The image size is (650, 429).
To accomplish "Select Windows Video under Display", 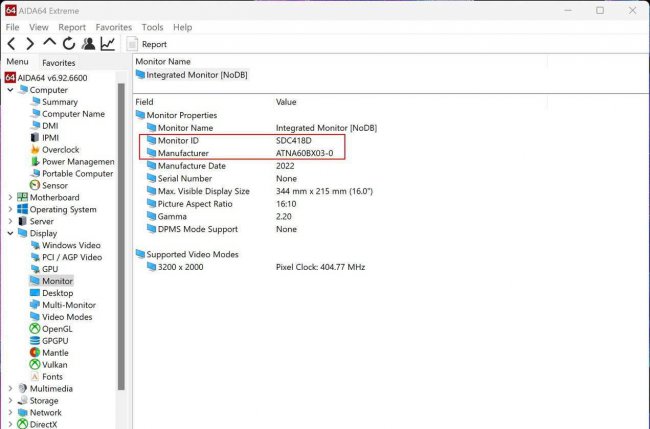I will [x=65, y=245].
